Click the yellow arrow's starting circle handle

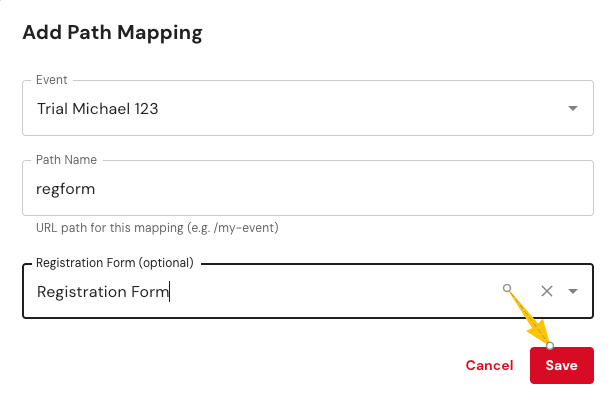[507, 288]
